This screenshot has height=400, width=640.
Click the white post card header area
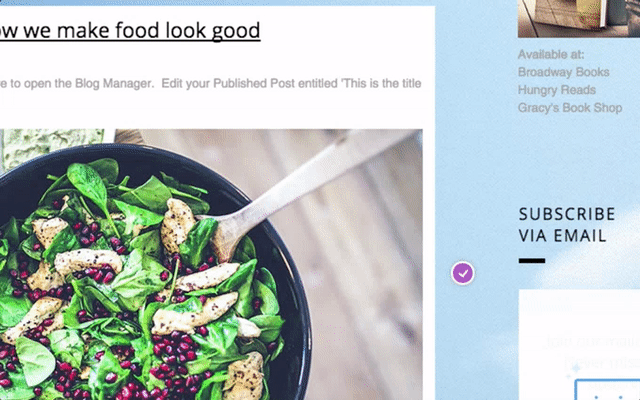point(217,67)
